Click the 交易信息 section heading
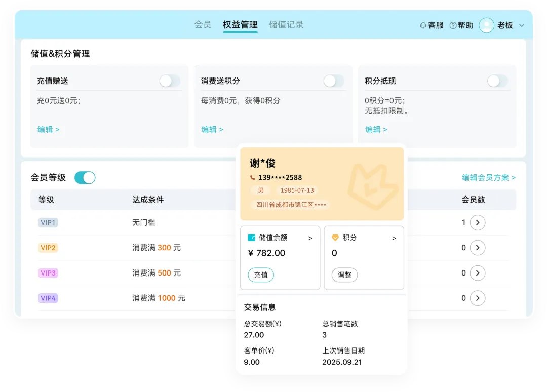547x392 pixels. coord(259,307)
